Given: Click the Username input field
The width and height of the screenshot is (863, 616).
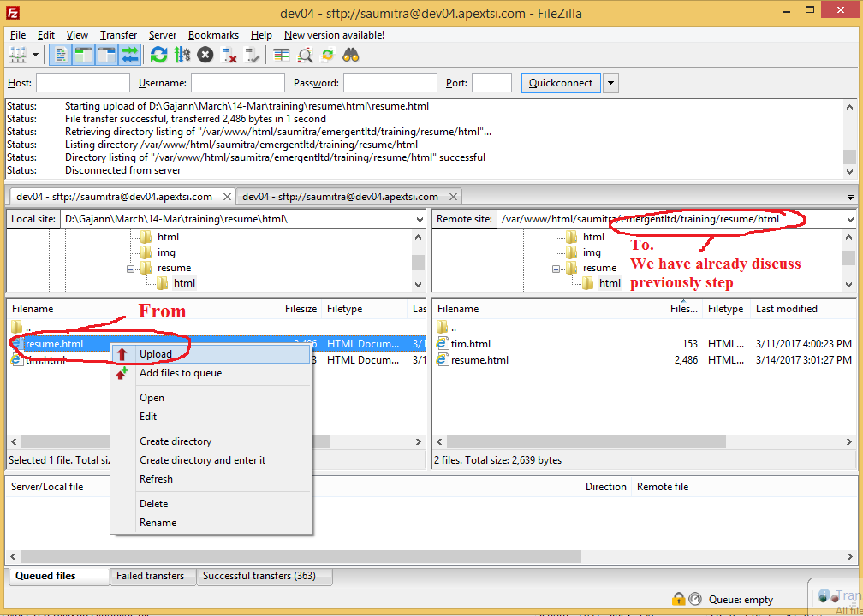Looking at the screenshot, I should point(238,83).
